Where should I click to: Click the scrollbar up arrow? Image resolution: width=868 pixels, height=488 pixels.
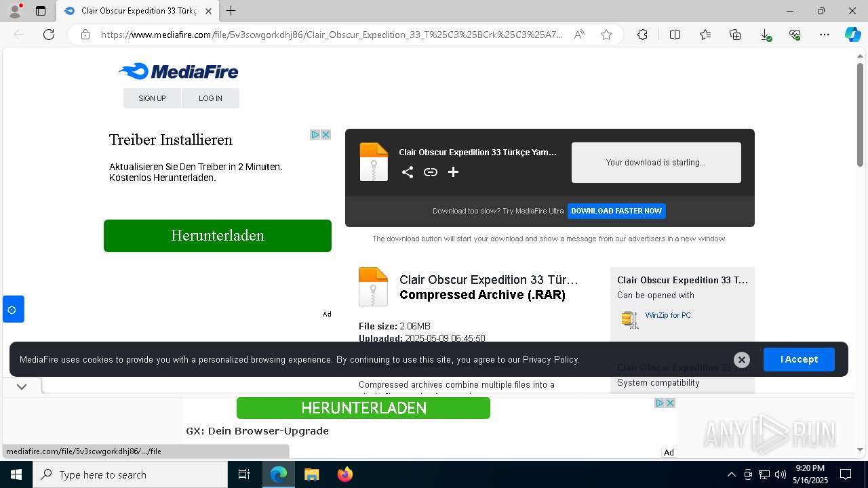(861, 56)
